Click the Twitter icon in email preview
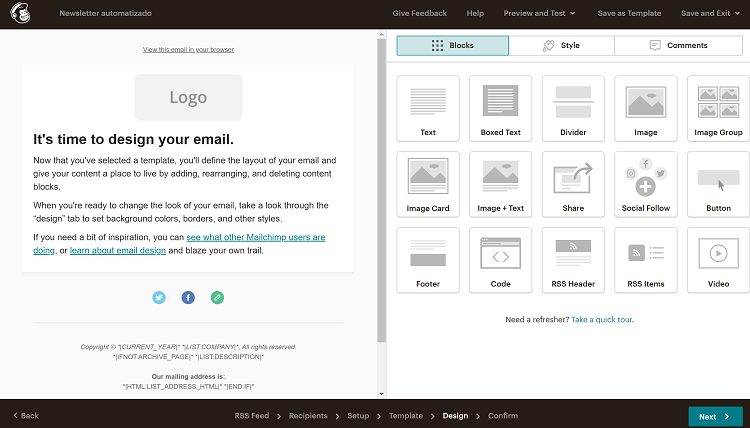The width and height of the screenshot is (750, 428). pyautogui.click(x=159, y=298)
